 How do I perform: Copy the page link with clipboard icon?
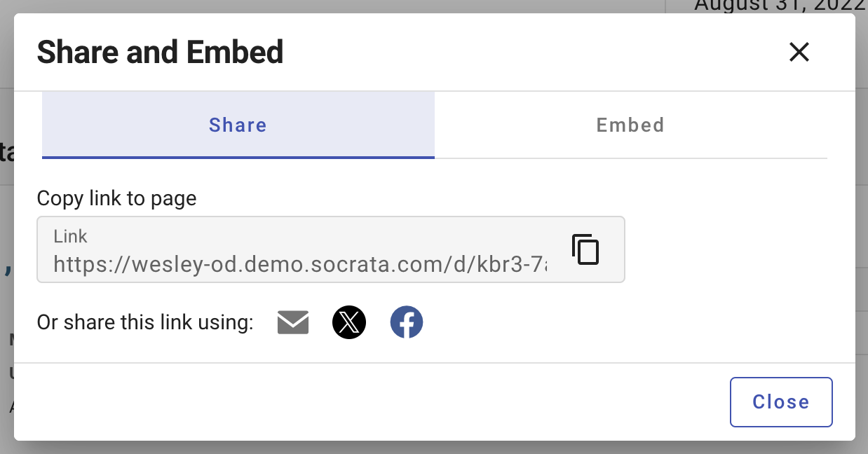[585, 249]
